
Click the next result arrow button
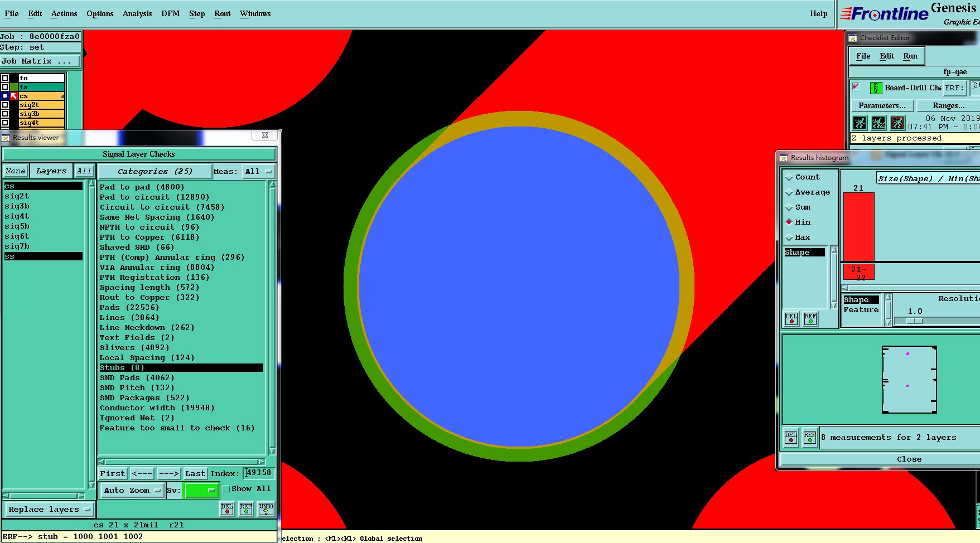[x=168, y=474]
